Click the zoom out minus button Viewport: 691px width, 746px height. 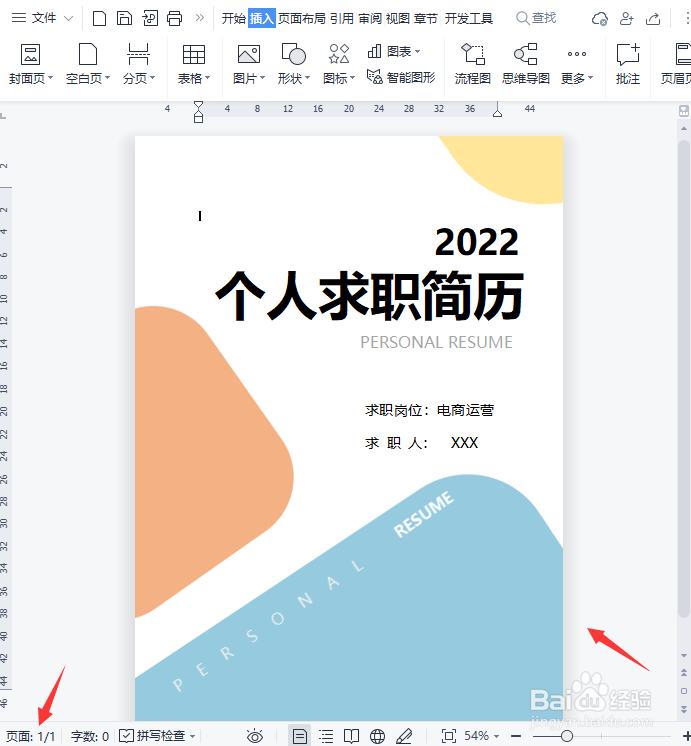click(x=516, y=736)
